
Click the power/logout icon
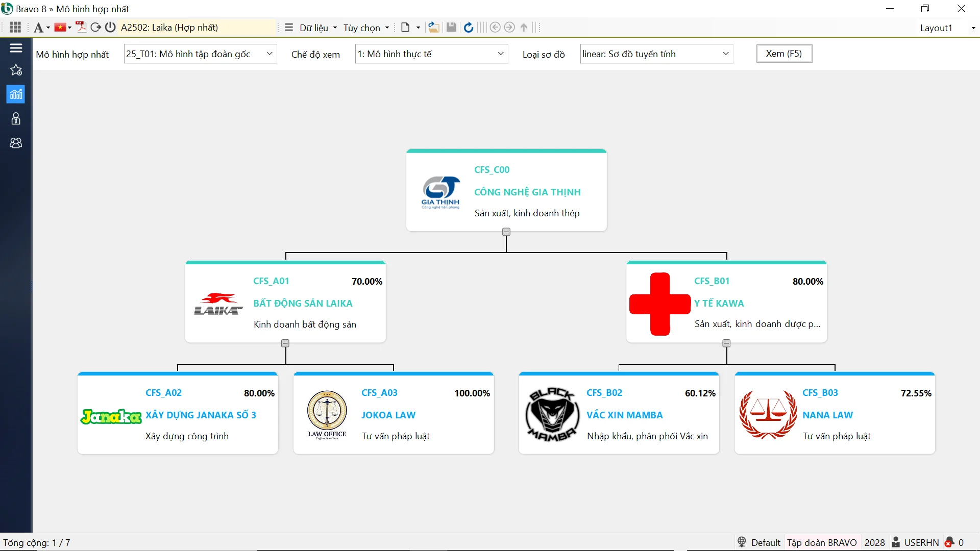pyautogui.click(x=110, y=28)
